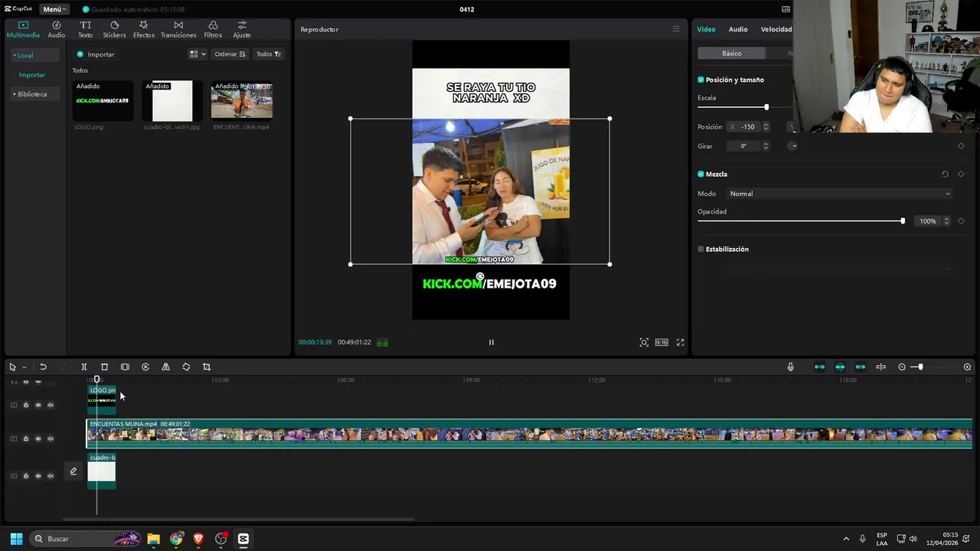Open the Multimedia tab

pyautogui.click(x=23, y=29)
